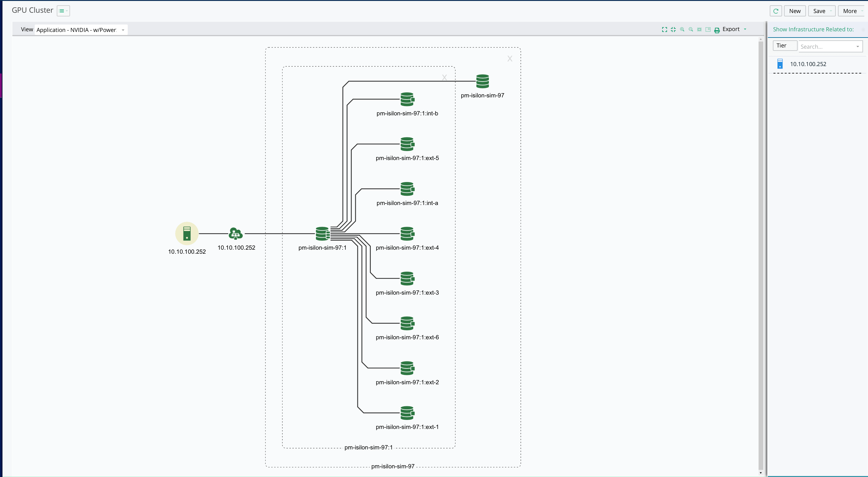Refresh the GPU Cluster view
868x477 pixels.
tap(776, 11)
